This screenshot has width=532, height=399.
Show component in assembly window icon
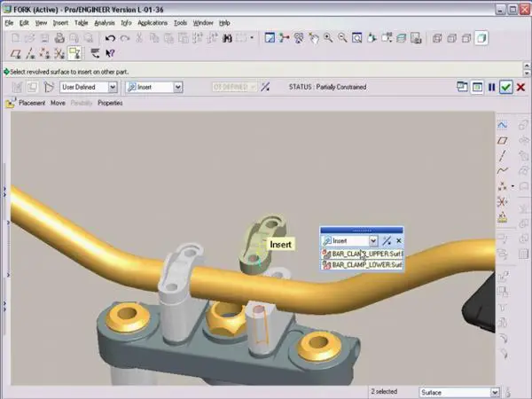477,87
